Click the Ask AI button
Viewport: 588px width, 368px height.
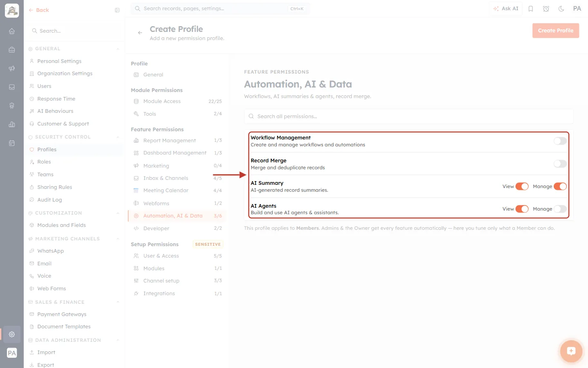(506, 9)
